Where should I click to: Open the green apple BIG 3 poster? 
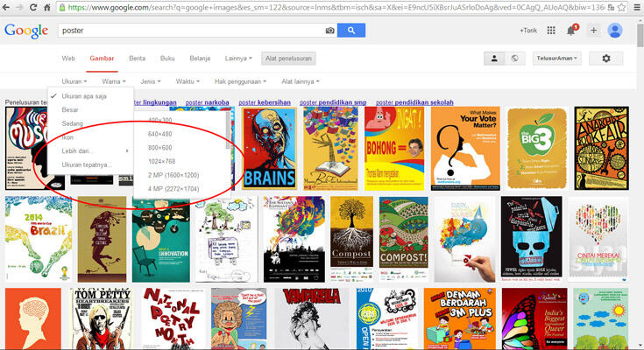(x=537, y=149)
